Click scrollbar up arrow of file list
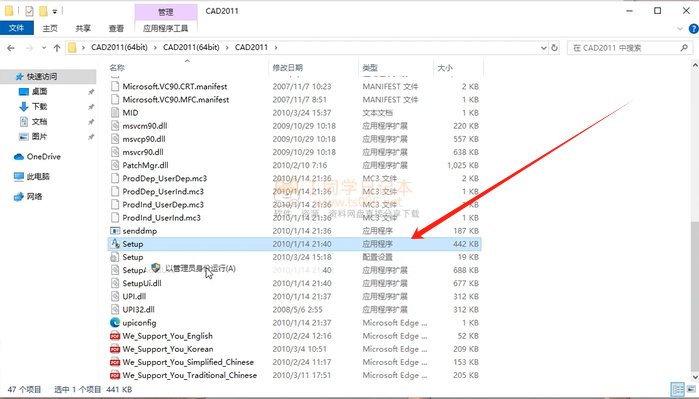The width and height of the screenshot is (699, 399). pyautogui.click(x=695, y=66)
